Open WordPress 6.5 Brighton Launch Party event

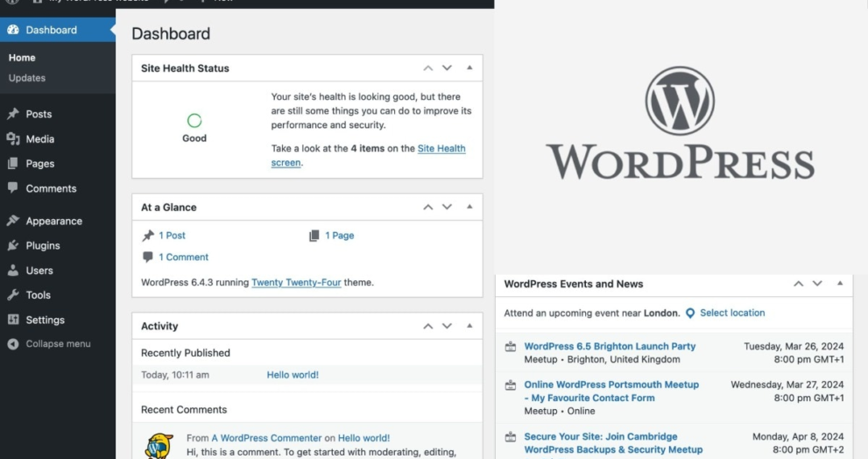coord(610,346)
